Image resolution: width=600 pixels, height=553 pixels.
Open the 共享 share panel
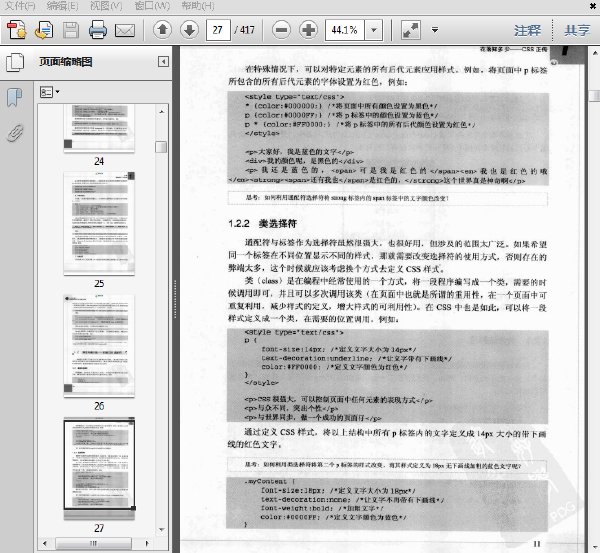click(x=577, y=30)
